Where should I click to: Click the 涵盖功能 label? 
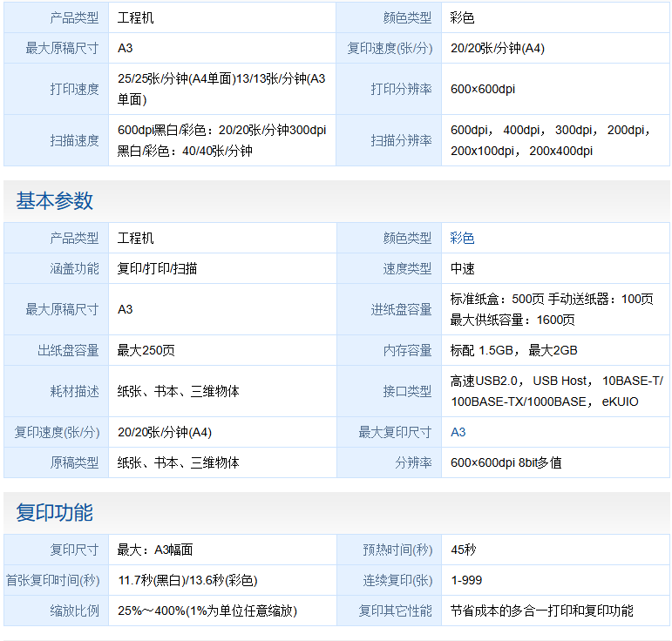(x=74, y=268)
